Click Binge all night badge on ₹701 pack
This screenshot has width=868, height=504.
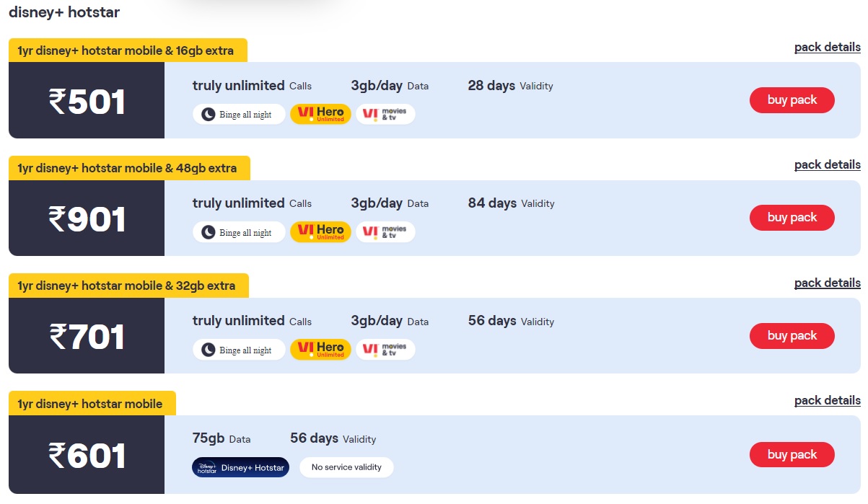(x=239, y=350)
